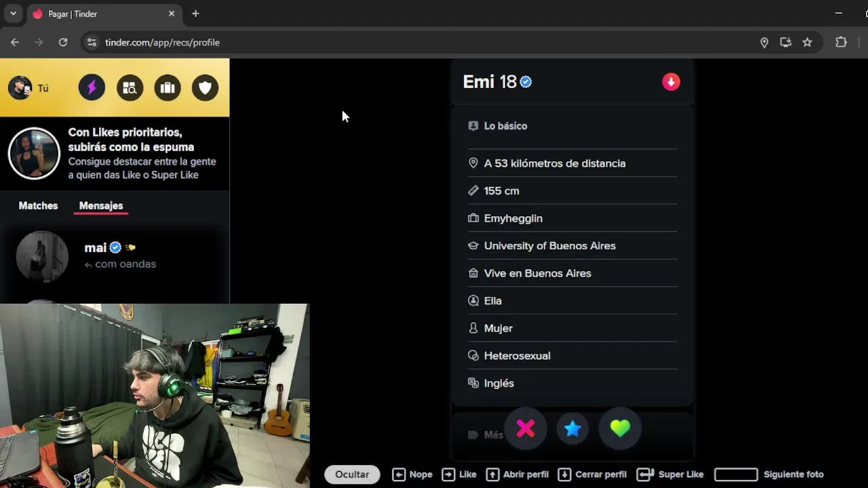Click the green Like heart button

[620, 428]
